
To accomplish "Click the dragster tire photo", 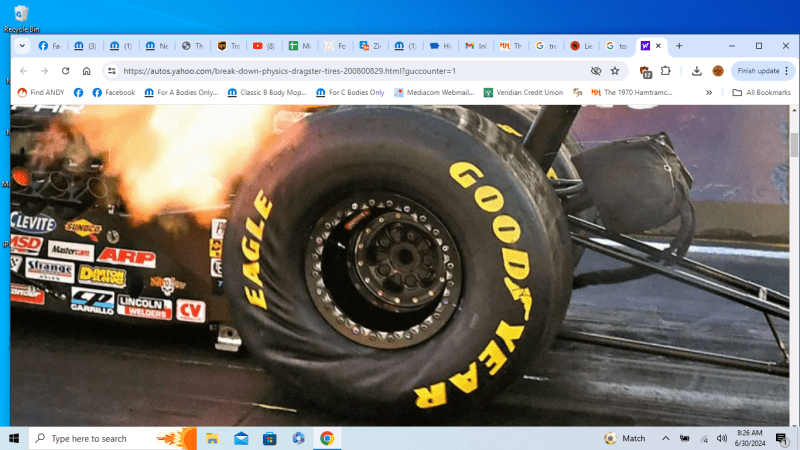I will pyautogui.click(x=399, y=265).
